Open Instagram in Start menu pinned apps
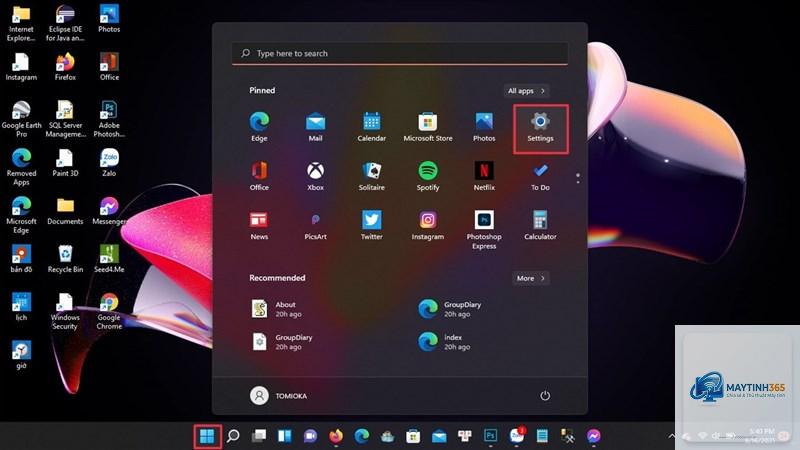The height and width of the screenshot is (450, 800). (428, 226)
